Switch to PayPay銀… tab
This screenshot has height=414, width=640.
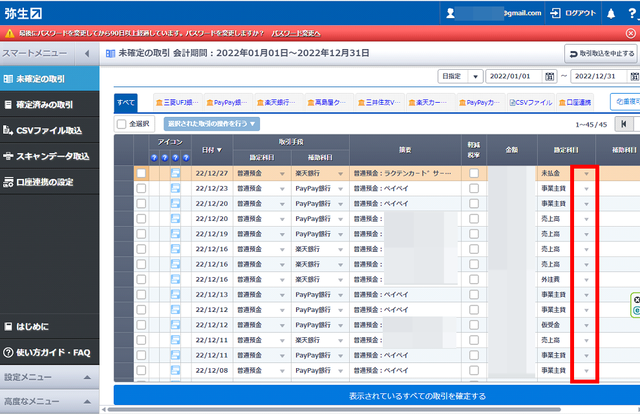228,102
